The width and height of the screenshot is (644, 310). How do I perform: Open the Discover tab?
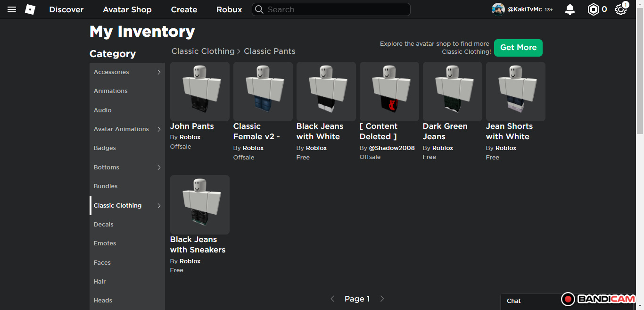pos(66,9)
